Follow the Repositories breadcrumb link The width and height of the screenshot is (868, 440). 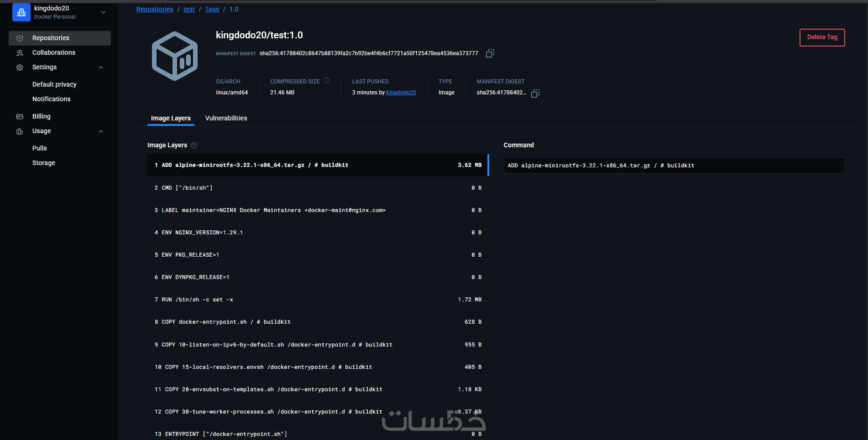[x=155, y=9]
